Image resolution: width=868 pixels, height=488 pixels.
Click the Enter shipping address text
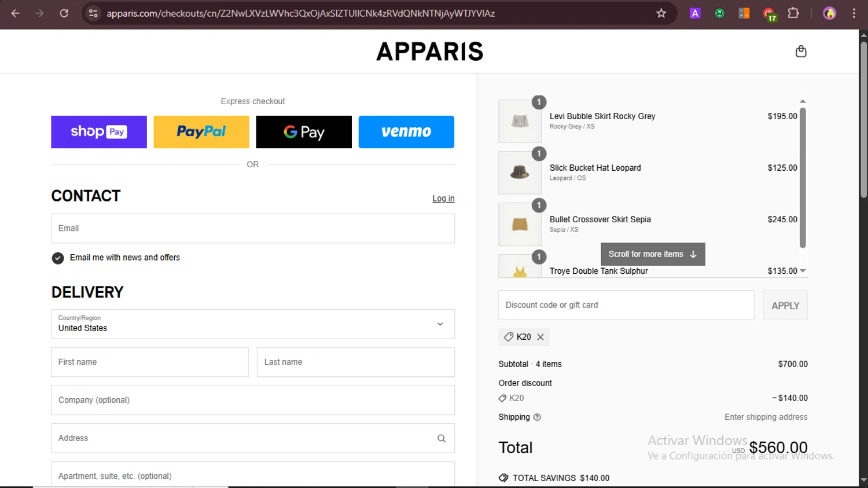pyautogui.click(x=766, y=417)
